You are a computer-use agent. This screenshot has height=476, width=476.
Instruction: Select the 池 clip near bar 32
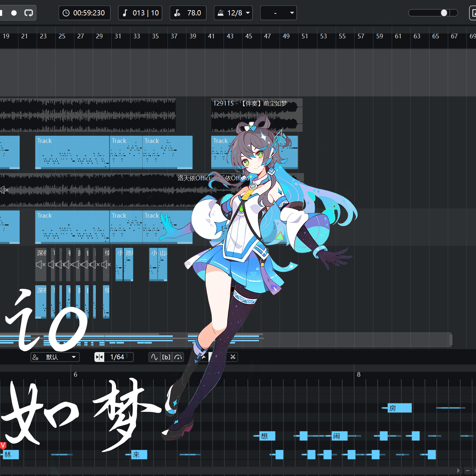point(129,265)
